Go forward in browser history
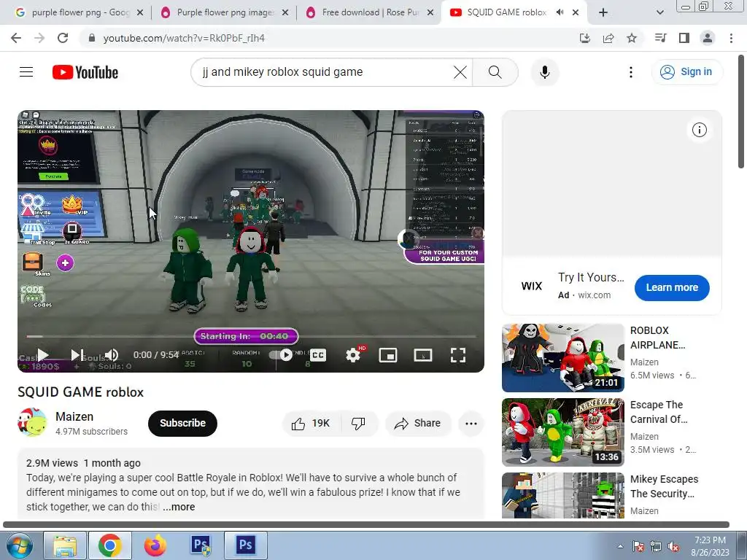The image size is (747, 560). pyautogui.click(x=39, y=38)
